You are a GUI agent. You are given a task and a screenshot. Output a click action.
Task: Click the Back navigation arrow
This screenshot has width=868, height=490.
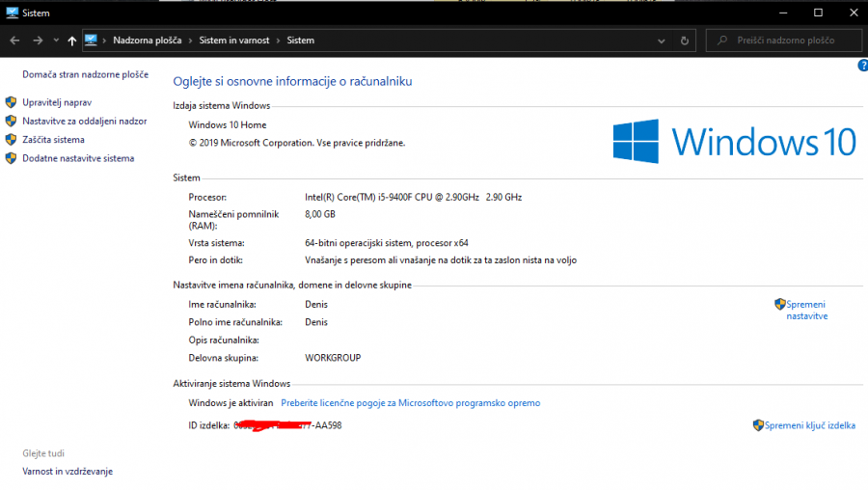(x=14, y=41)
